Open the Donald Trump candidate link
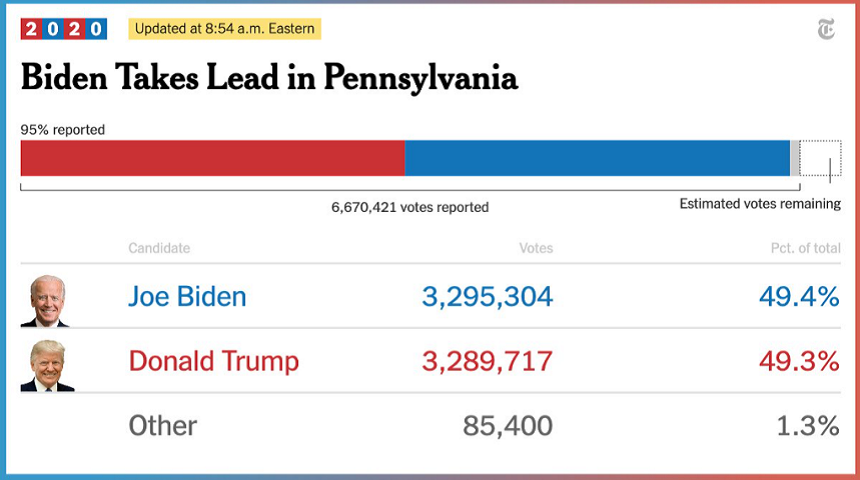Viewport: 860px width, 480px height. pyautogui.click(x=213, y=361)
